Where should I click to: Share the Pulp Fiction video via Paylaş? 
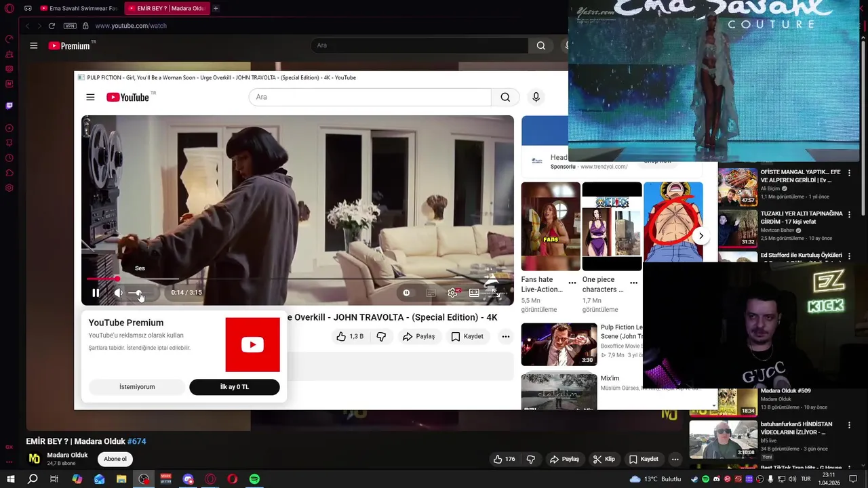click(x=418, y=336)
